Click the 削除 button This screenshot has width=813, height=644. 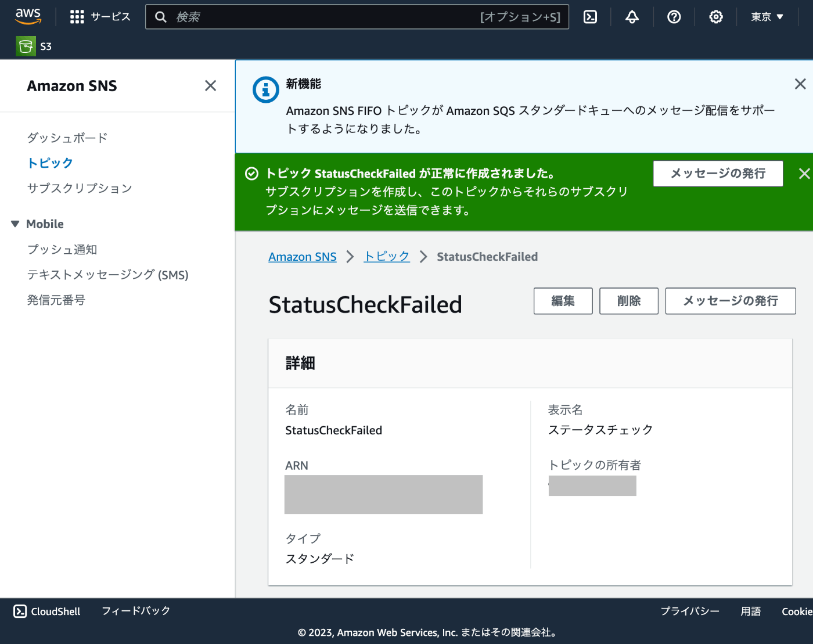(x=629, y=301)
